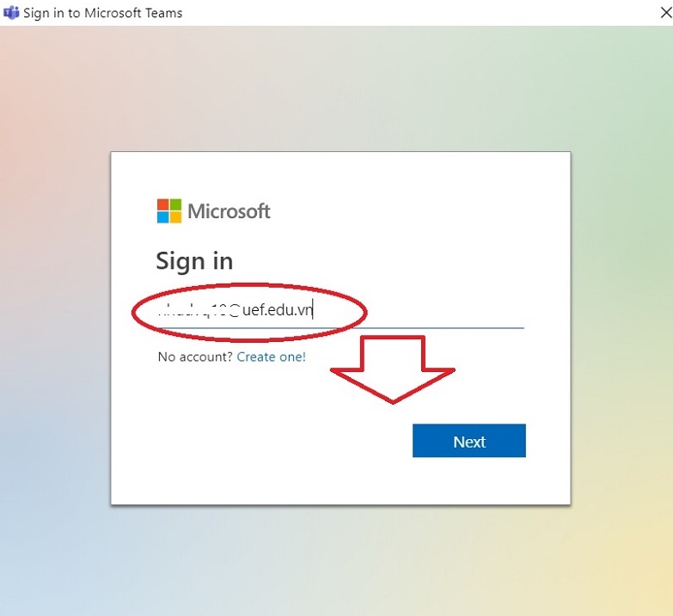Click the 'No account?' label text
This screenshot has width=673, height=616.
[x=195, y=357]
